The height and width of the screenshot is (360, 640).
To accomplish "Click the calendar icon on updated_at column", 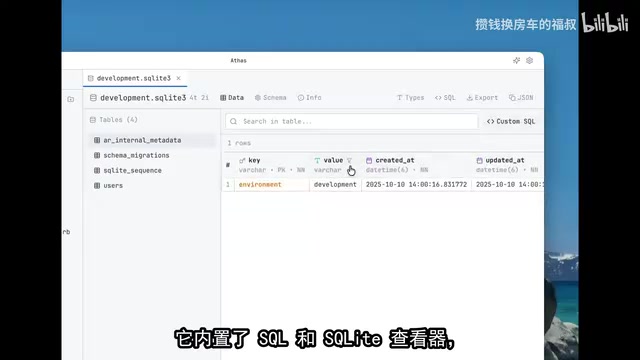I will pos(479,160).
